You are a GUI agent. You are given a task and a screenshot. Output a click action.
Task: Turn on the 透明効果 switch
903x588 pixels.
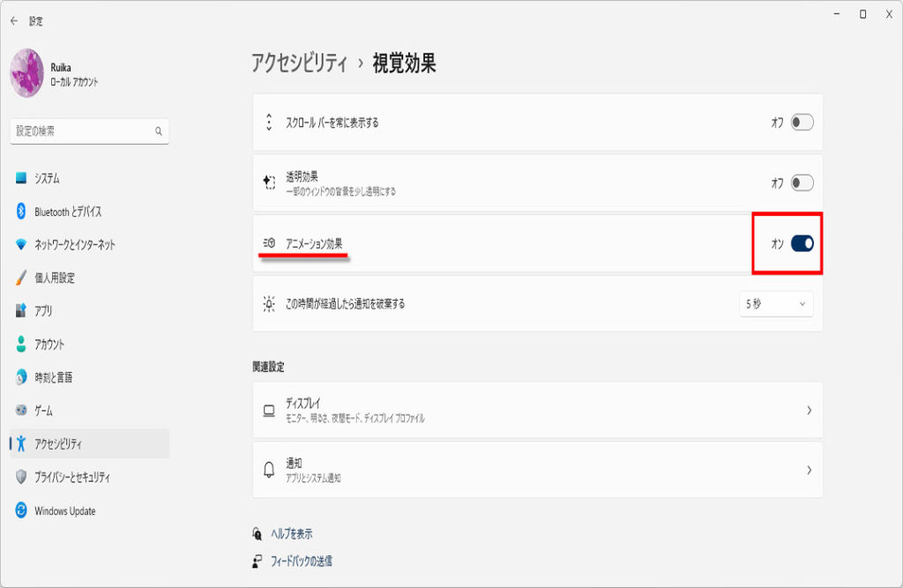[802, 183]
